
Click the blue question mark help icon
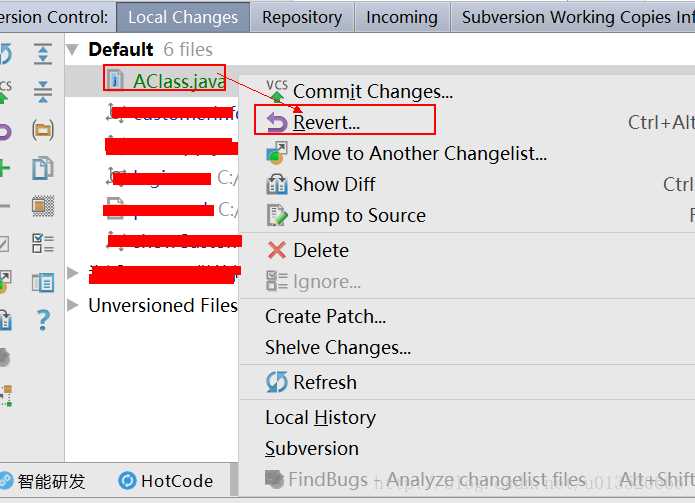click(x=43, y=320)
